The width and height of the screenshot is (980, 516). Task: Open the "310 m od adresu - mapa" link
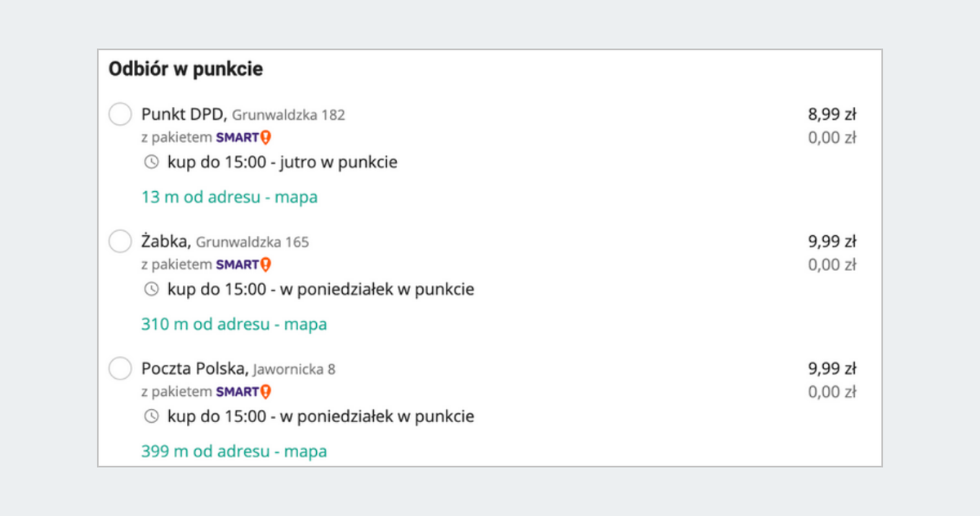pyautogui.click(x=234, y=324)
